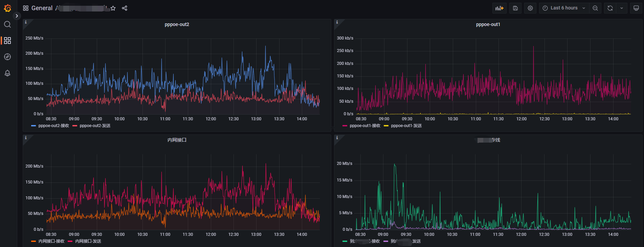Screen dimensions: 644x247
Task: Add a new panel with chart-plus icon
Action: click(499, 8)
